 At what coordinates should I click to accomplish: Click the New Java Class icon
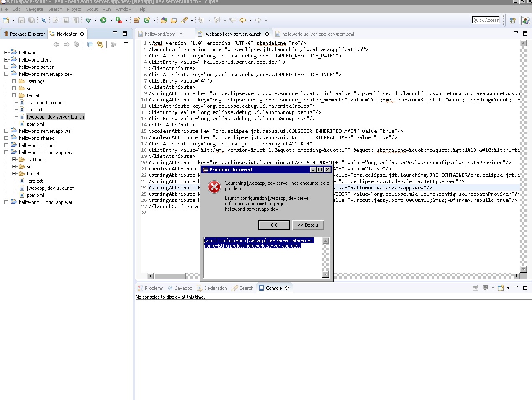coord(146,20)
